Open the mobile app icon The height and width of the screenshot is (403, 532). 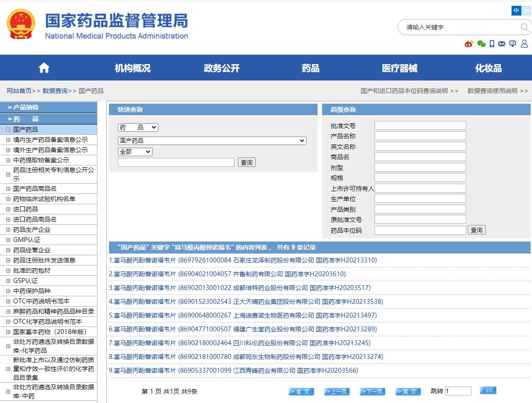[492, 44]
